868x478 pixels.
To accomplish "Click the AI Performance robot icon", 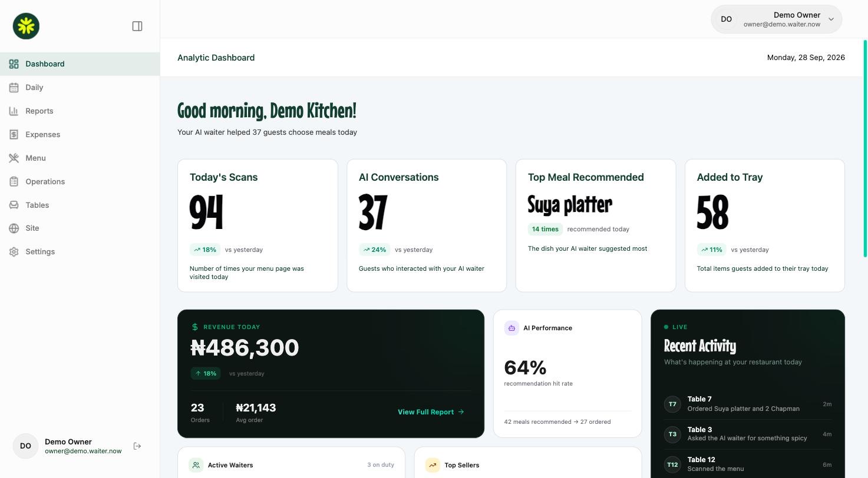I will click(x=511, y=328).
